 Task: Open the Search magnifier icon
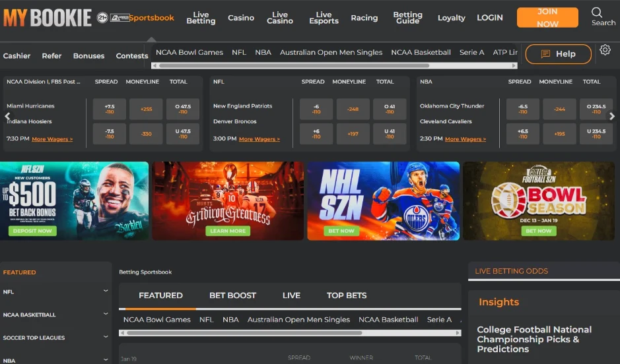[597, 13]
